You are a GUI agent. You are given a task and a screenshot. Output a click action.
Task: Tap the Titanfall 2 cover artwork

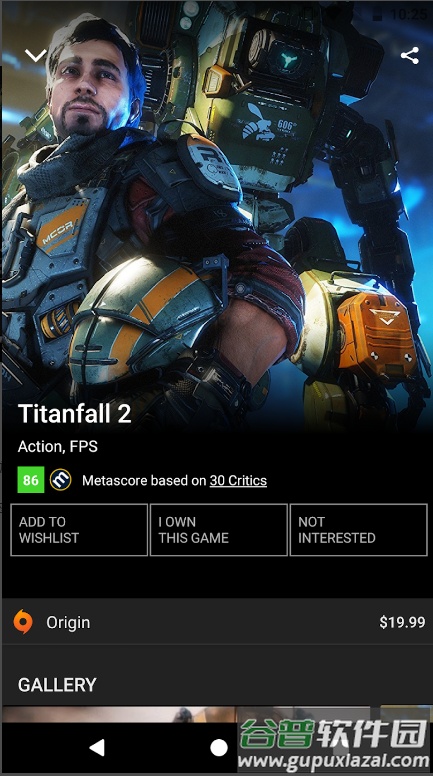(x=216, y=213)
